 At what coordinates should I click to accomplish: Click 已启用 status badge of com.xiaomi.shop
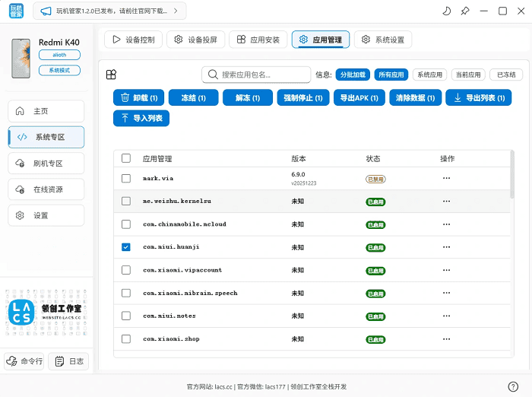point(375,340)
